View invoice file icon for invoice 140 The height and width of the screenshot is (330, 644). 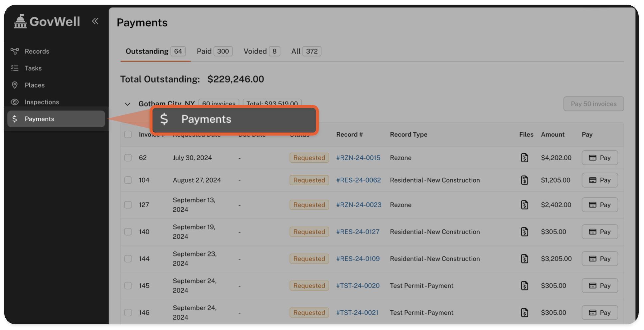click(x=524, y=232)
